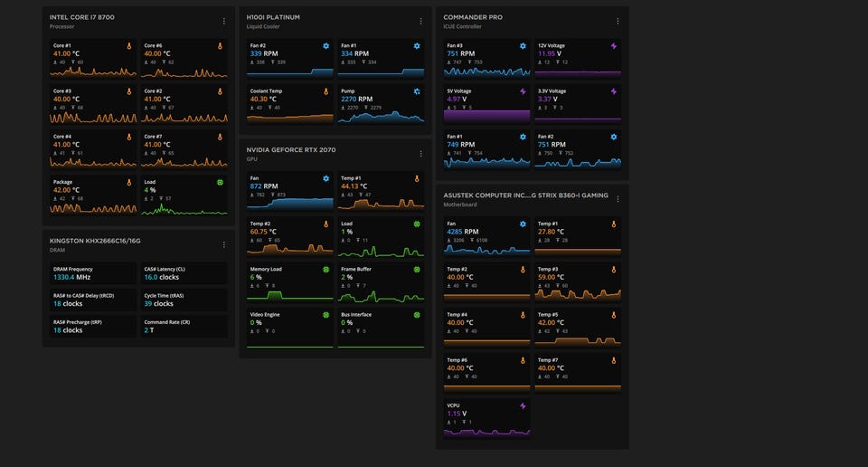Viewport: 868px width, 467px height.
Task: Click the thermometer icon on motherboard Temp #3
Action: [613, 269]
